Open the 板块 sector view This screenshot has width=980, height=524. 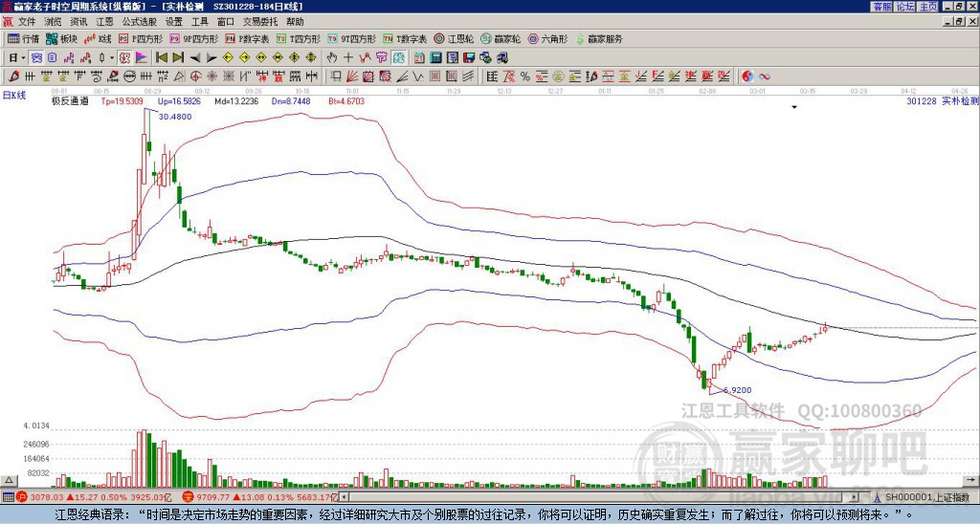click(61, 38)
